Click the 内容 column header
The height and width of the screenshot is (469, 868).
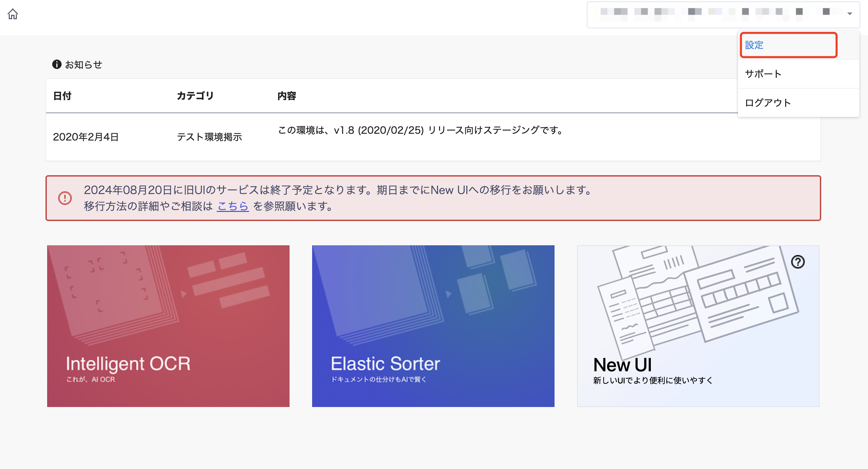point(287,96)
